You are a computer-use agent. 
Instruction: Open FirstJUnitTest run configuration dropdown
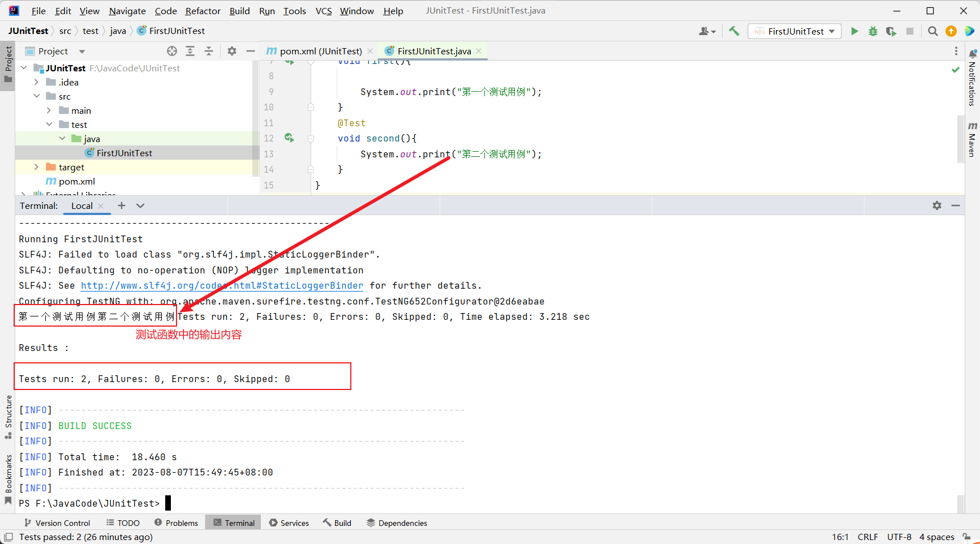(x=794, y=31)
